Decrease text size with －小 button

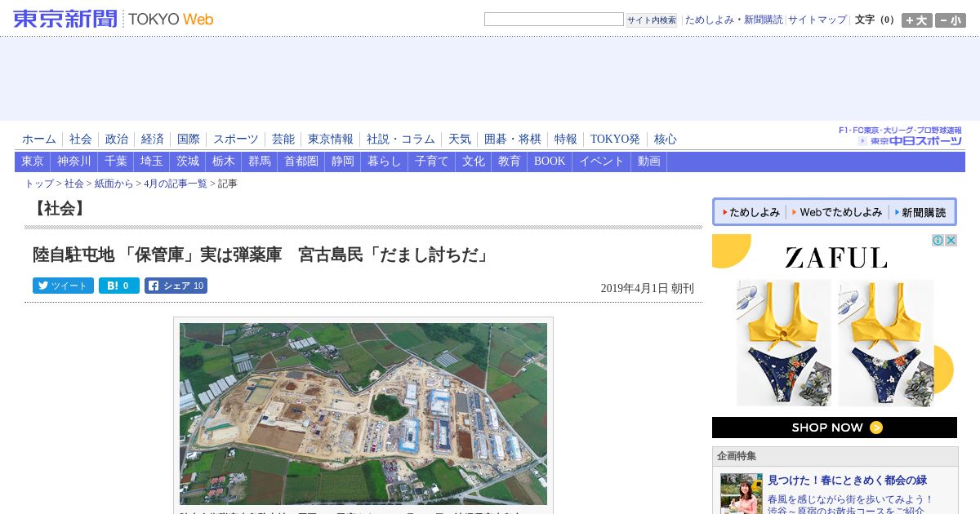tap(951, 20)
